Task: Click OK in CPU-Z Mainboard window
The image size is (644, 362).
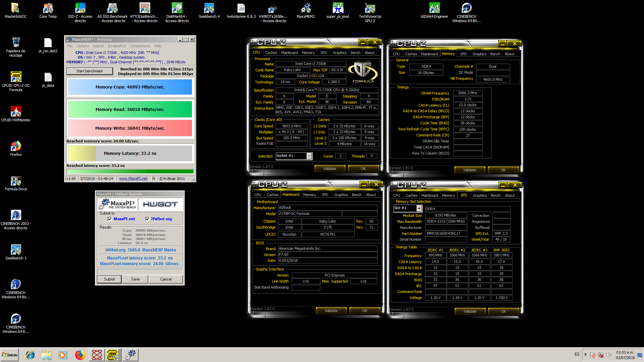Action: point(365,311)
